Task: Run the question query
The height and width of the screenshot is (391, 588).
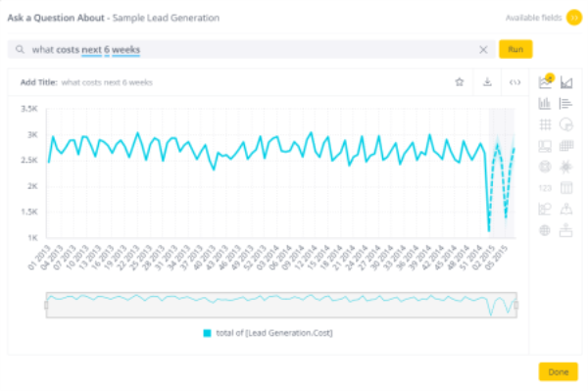Action: (515, 49)
